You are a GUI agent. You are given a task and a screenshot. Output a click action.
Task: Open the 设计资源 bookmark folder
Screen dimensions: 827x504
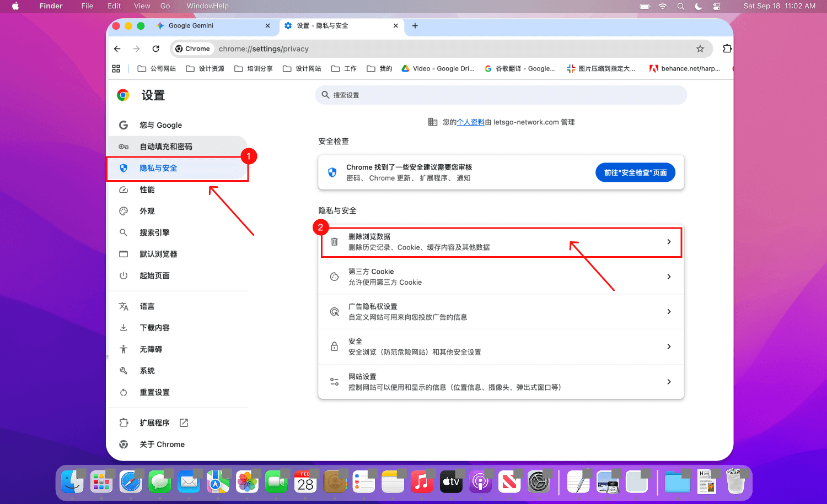(x=205, y=69)
